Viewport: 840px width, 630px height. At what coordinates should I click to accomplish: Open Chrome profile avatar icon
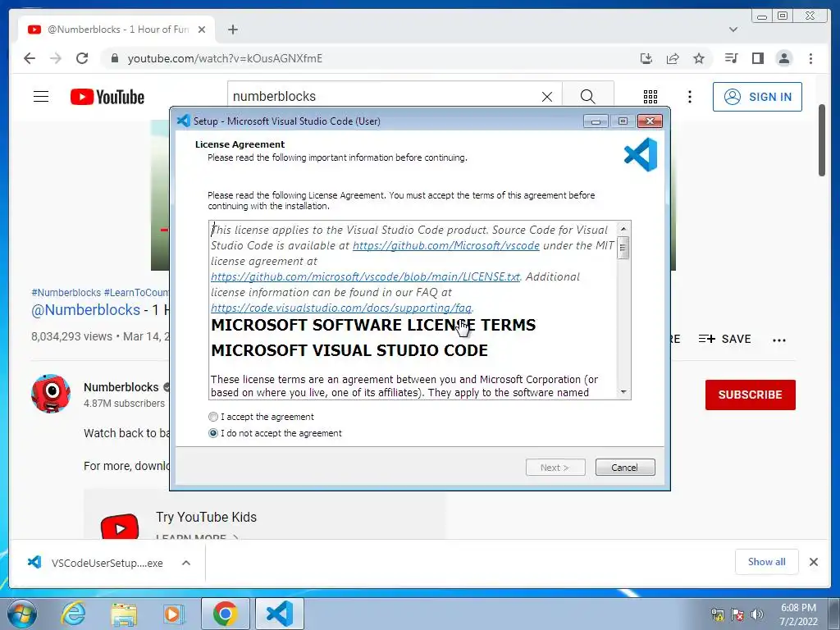tap(783, 58)
